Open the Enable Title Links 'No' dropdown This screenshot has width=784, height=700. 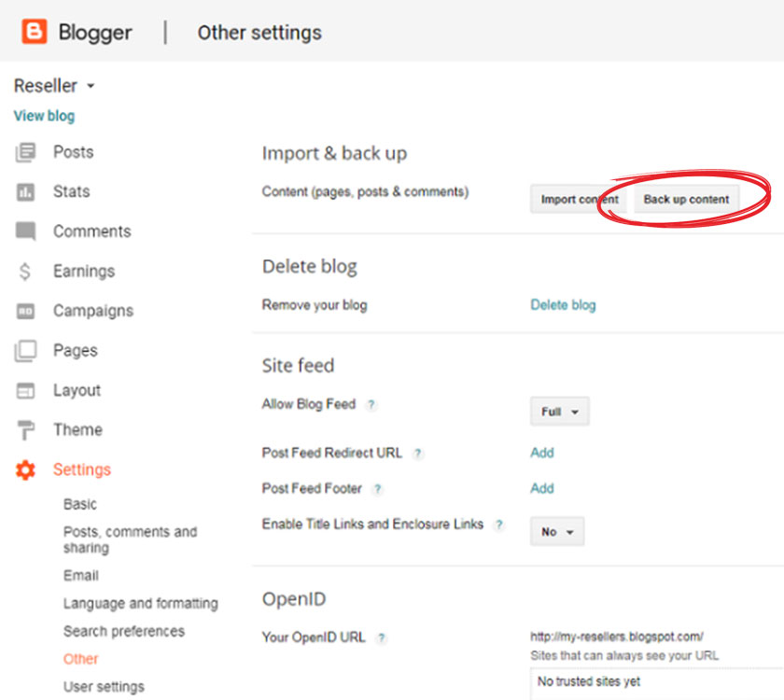coord(557,532)
